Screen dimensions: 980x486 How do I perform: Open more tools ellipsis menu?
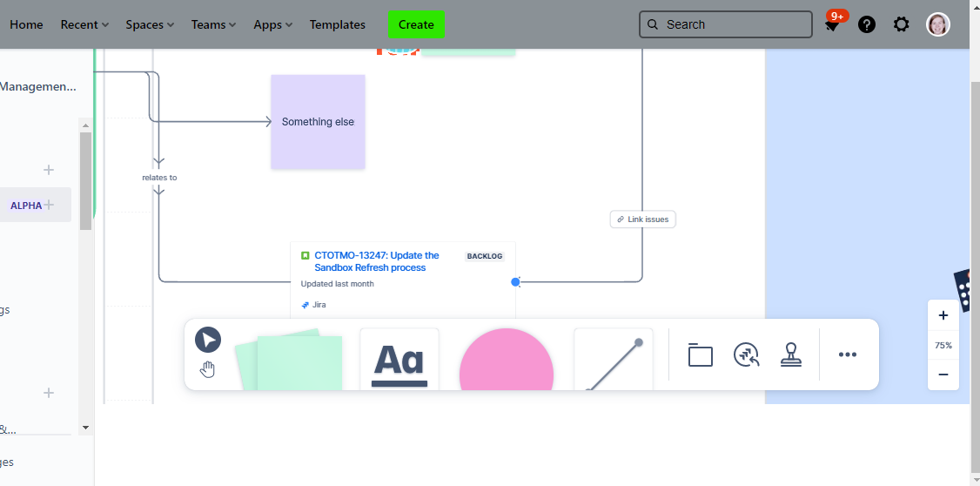[848, 354]
